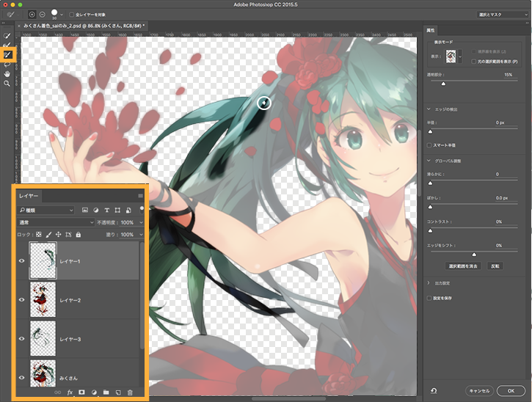Enable 元の選択範囲を表示 (P) checkbox
The width and height of the screenshot is (532, 402).
pyautogui.click(x=474, y=62)
